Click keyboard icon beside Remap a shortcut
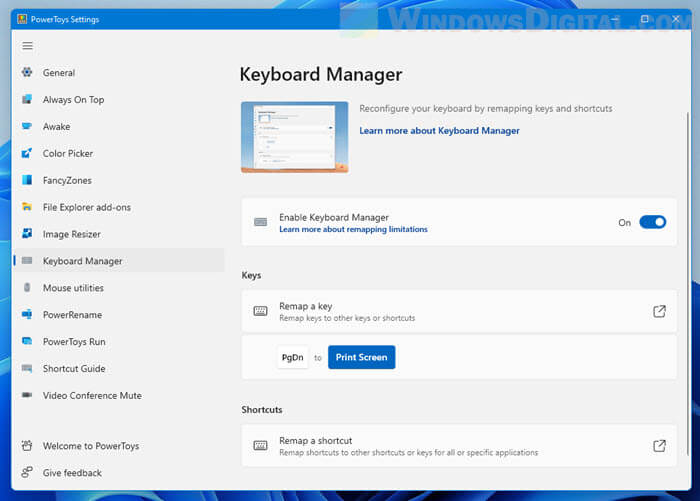 [x=260, y=446]
